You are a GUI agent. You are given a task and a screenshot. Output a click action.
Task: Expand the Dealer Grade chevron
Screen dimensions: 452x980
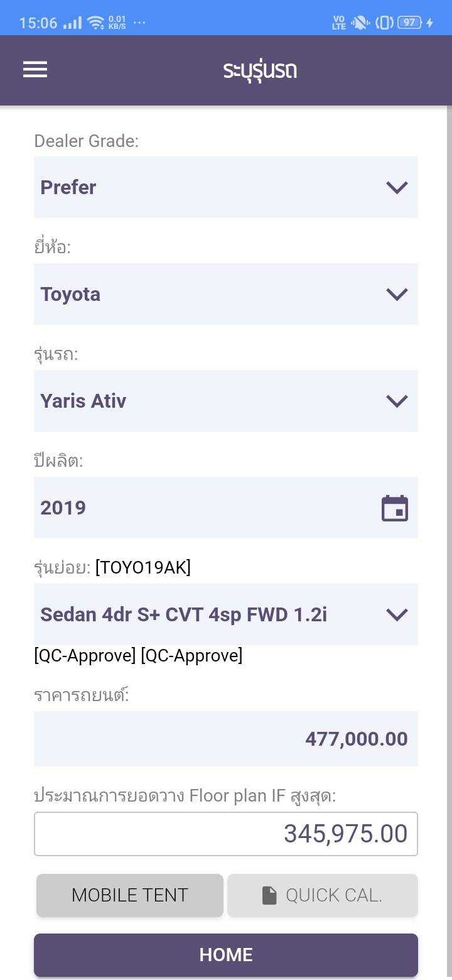pos(397,187)
